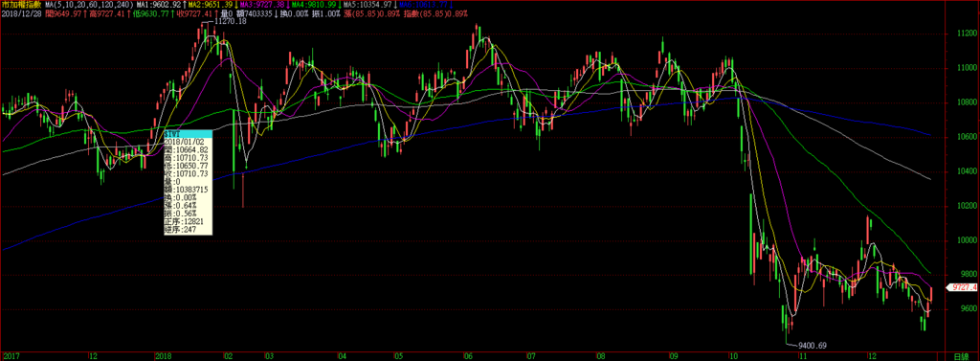Click the 日線 period button
This screenshot has height=361, width=980.
[x=961, y=356]
